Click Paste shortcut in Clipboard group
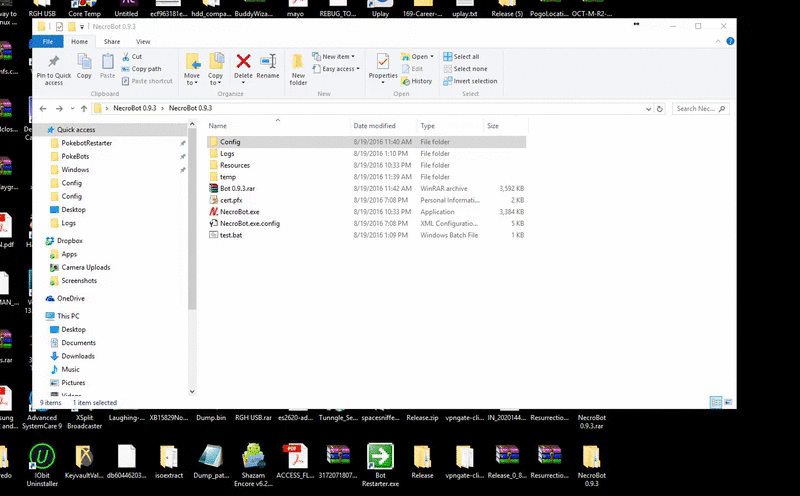 [147, 81]
